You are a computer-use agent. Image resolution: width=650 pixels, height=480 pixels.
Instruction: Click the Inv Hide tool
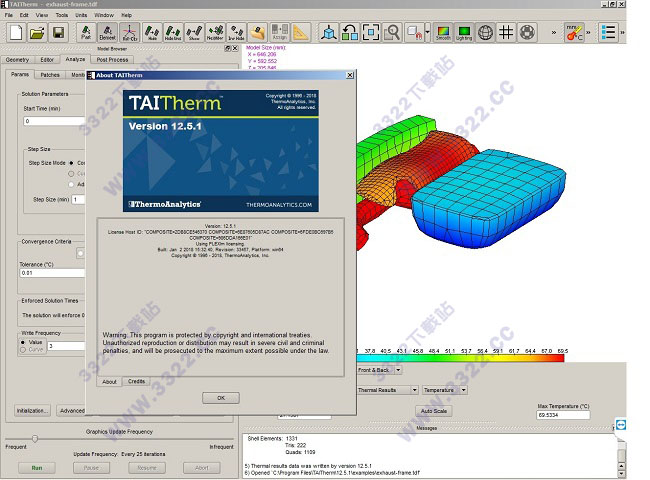pyautogui.click(x=236, y=32)
